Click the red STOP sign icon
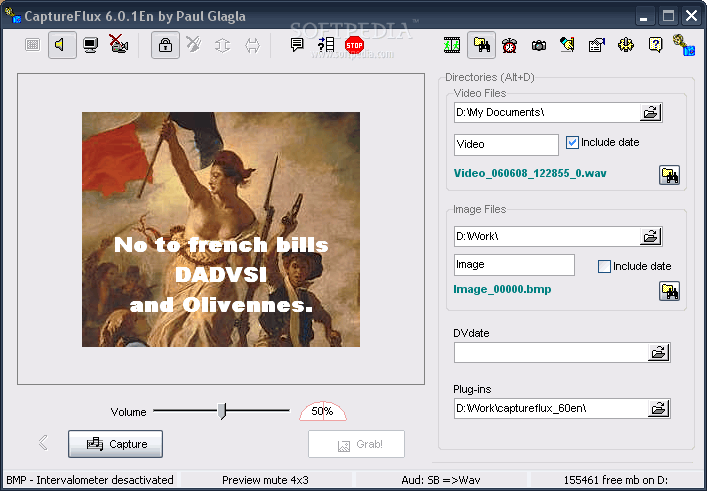 click(x=354, y=45)
